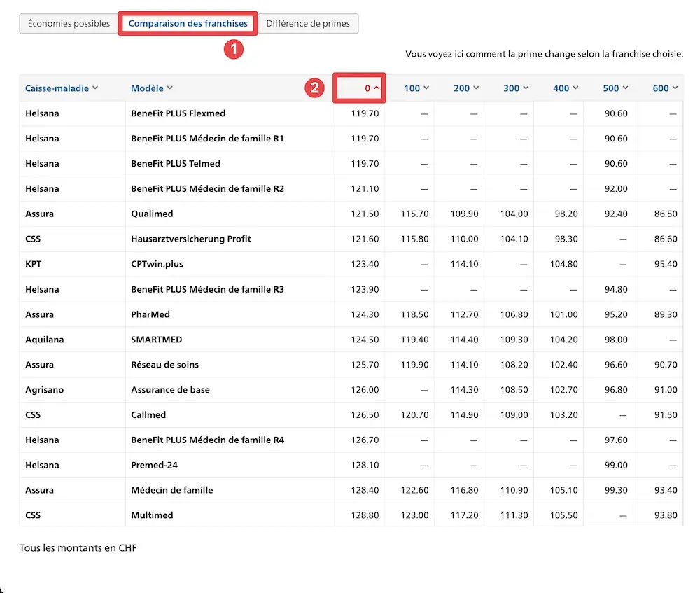Screen dimensions: 700x593
Task: Select the premium value 110.00
Action: [x=464, y=239]
